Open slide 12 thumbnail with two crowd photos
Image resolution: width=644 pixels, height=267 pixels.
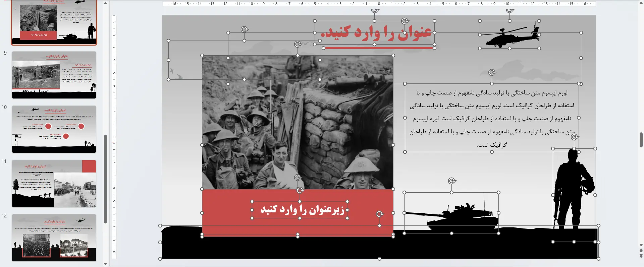54,238
